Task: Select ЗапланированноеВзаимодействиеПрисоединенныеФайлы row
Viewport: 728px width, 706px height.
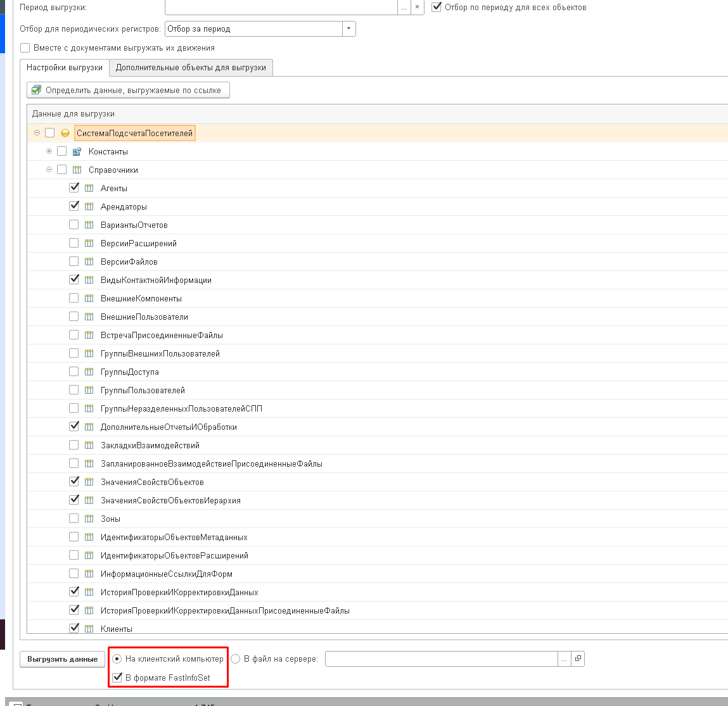Action: [x=377, y=464]
